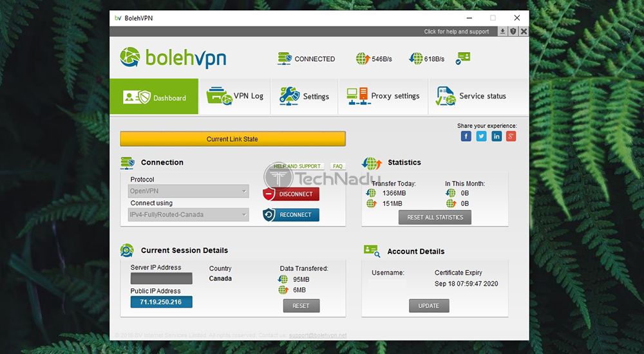Image resolution: width=644 pixels, height=354 pixels.
Task: Share on LinkedIn icon
Action: [497, 136]
